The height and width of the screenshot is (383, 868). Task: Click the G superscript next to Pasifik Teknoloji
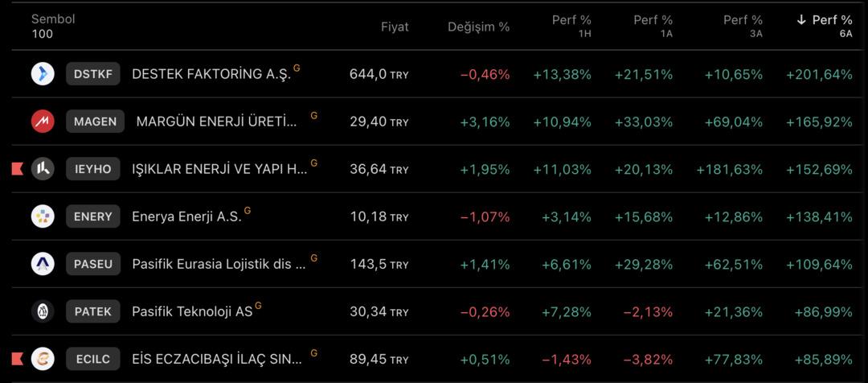[258, 306]
